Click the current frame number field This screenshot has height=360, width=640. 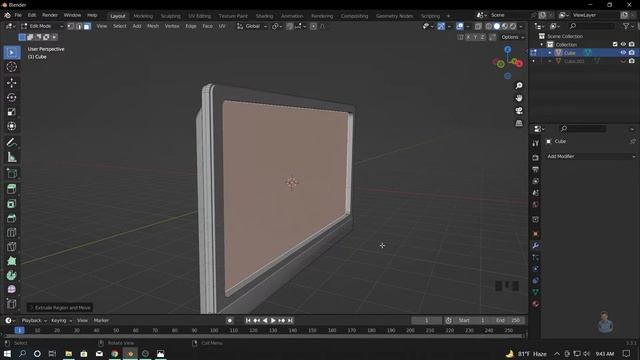[x=426, y=320]
